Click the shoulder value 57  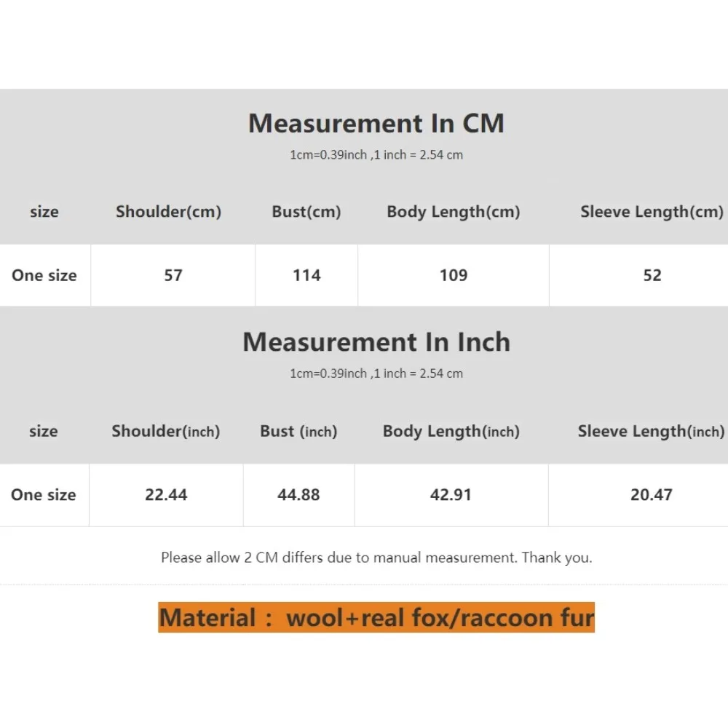point(173,275)
